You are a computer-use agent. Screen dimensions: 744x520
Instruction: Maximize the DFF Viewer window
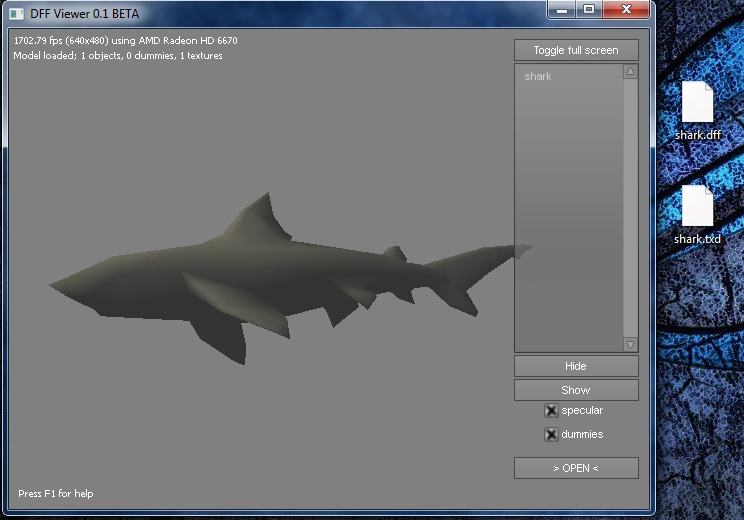coord(589,9)
